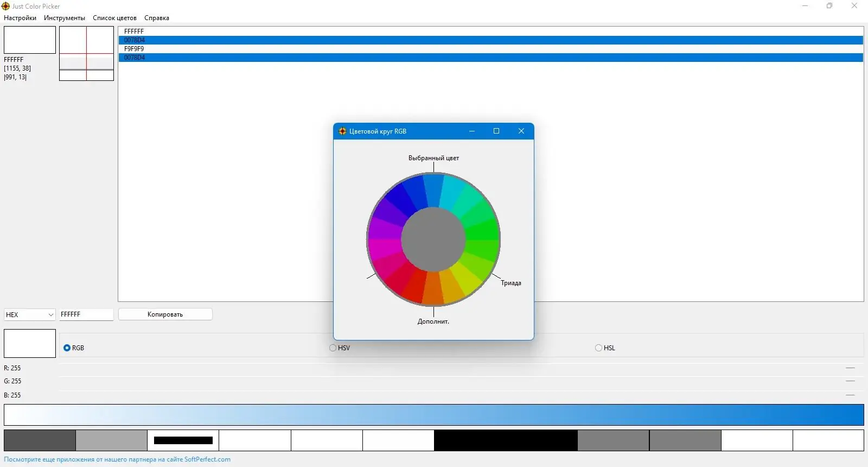Click the B: 255 value label
The height and width of the screenshot is (467, 868).
12,395
